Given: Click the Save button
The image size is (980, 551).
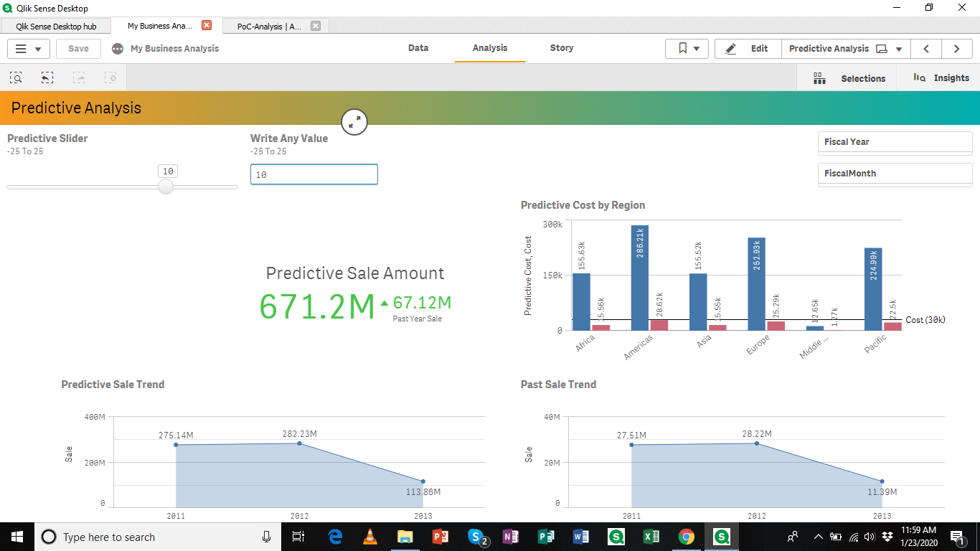Looking at the screenshot, I should [x=77, y=48].
